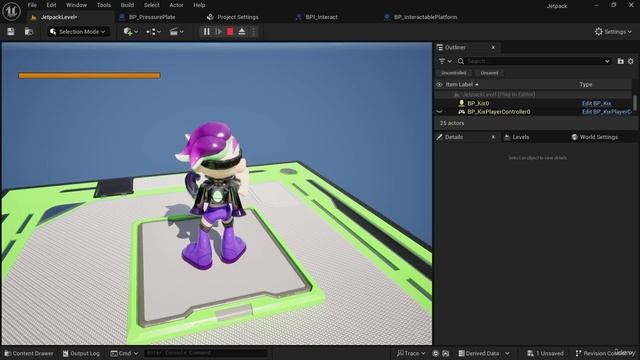Open play options three-dot menu
The width and height of the screenshot is (640, 360).
pos(253,31)
